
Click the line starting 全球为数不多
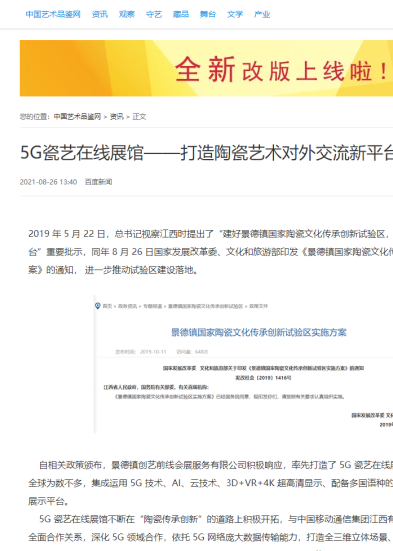[211, 483]
